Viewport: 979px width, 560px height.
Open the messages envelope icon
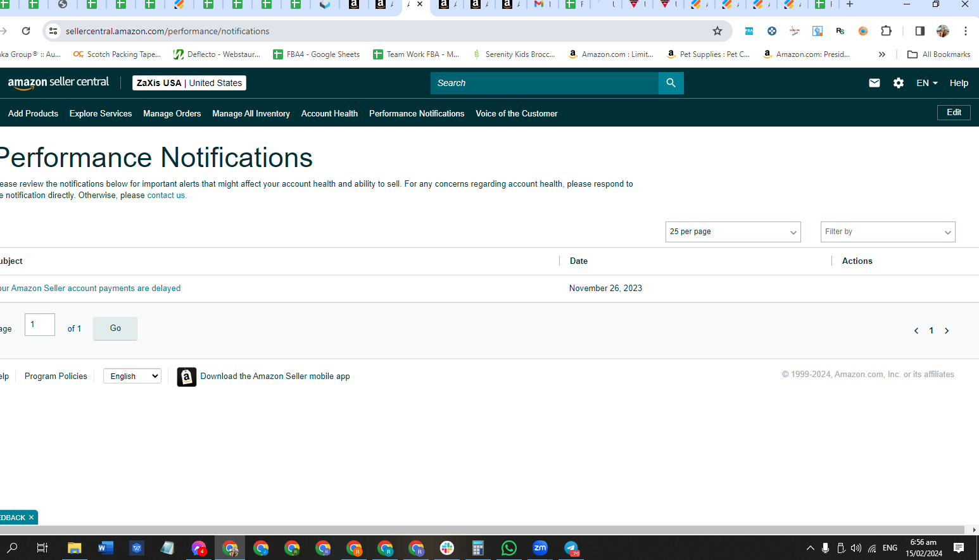pyautogui.click(x=875, y=83)
